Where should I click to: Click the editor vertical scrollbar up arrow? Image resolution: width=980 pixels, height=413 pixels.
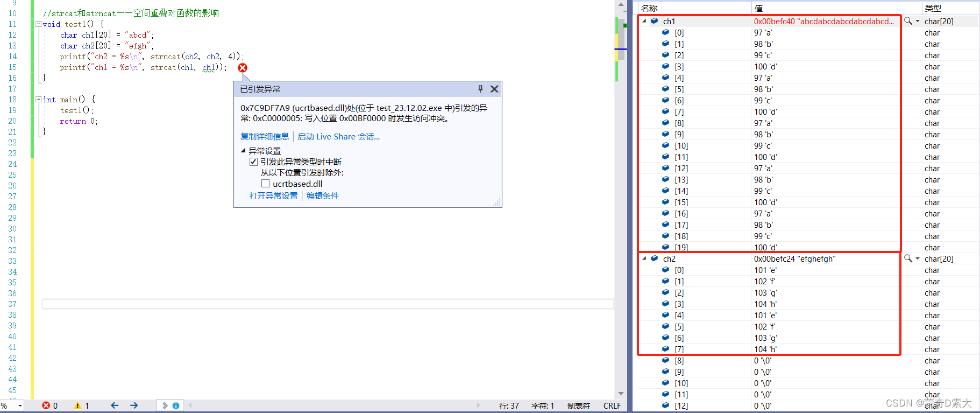click(x=621, y=5)
